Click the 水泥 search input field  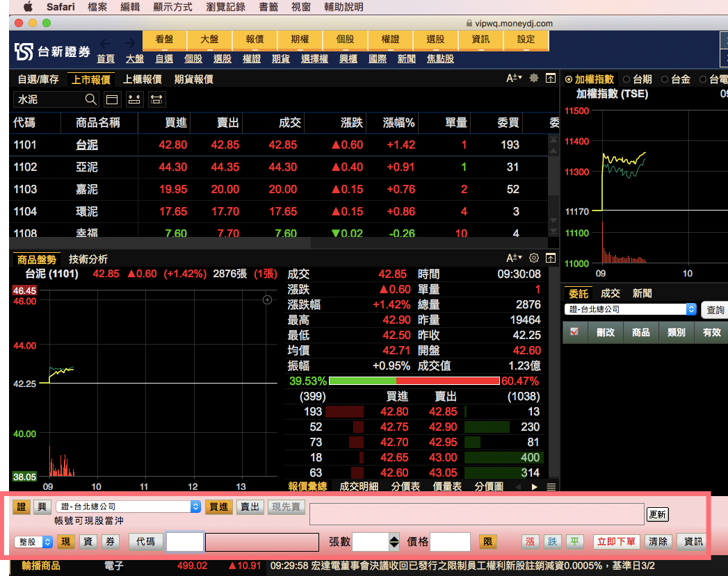(x=49, y=99)
